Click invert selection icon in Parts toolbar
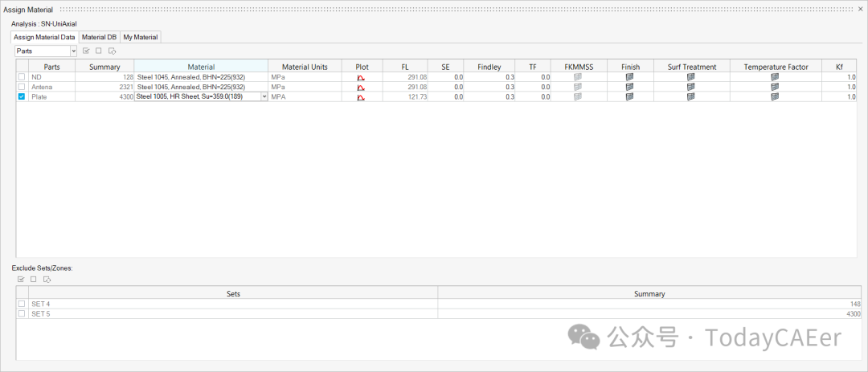The height and width of the screenshot is (372, 868). tap(112, 51)
